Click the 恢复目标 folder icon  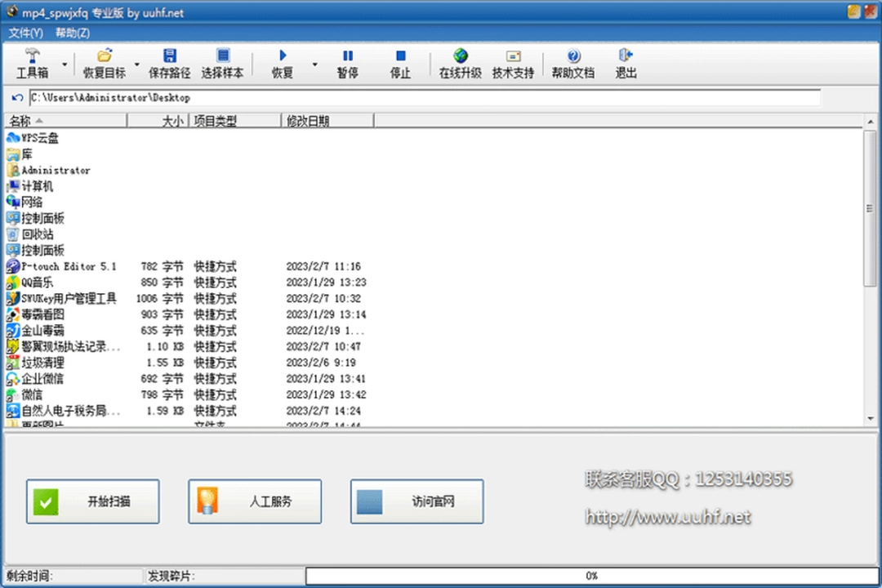point(105,56)
